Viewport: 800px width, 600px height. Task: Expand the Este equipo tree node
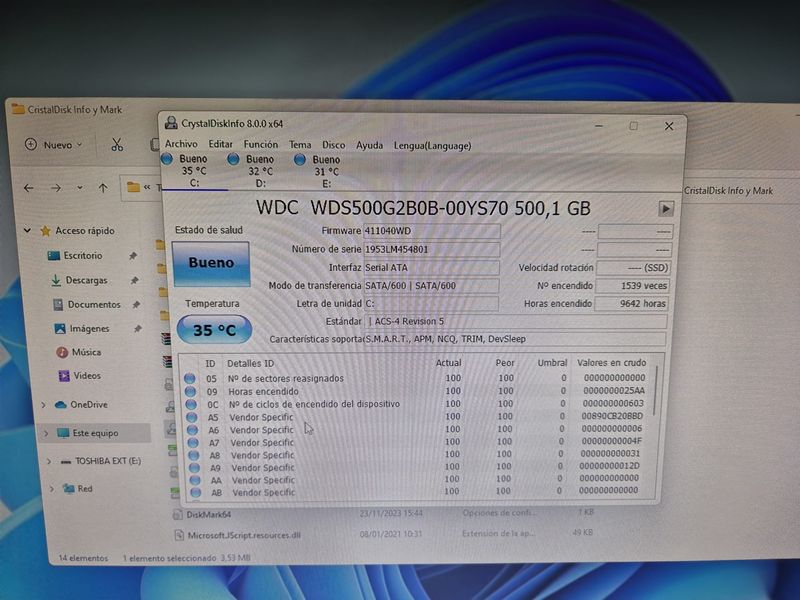point(46,433)
